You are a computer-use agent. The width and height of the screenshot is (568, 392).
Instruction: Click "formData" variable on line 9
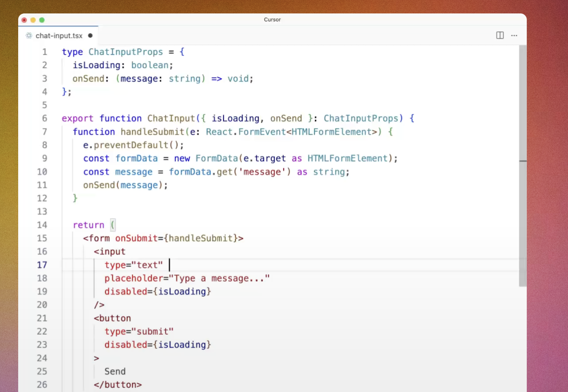coord(136,158)
